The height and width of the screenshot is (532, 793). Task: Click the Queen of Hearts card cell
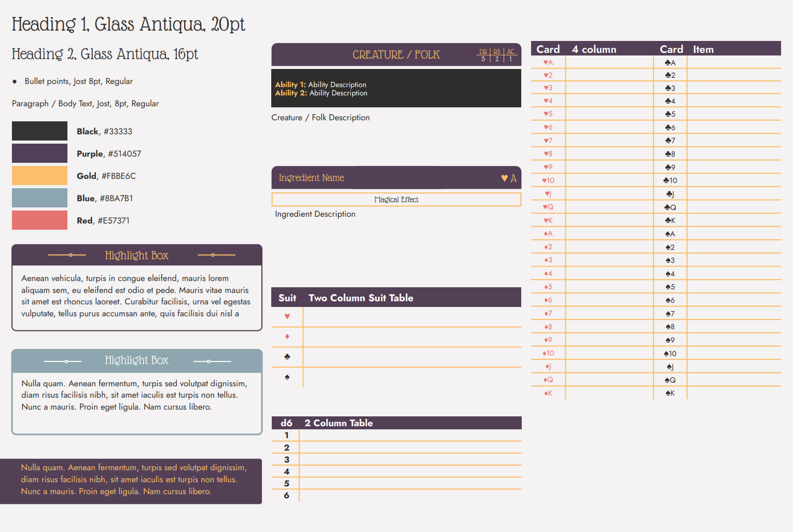click(x=548, y=207)
